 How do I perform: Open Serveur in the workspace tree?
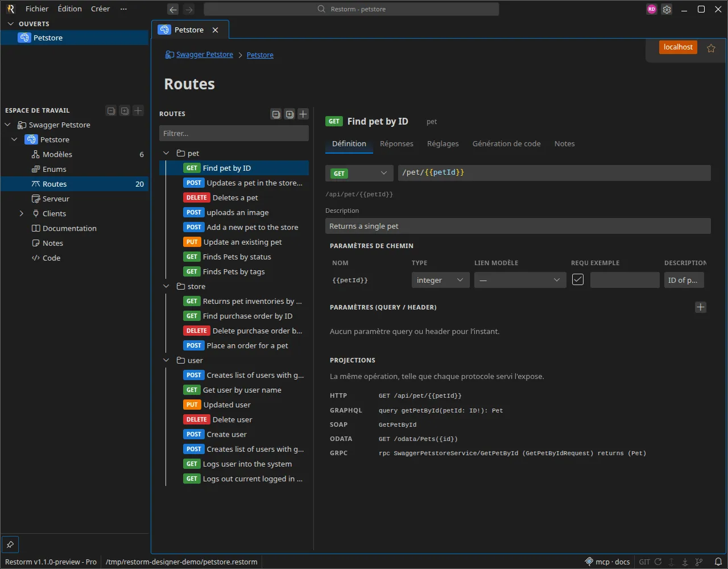click(x=75, y=199)
